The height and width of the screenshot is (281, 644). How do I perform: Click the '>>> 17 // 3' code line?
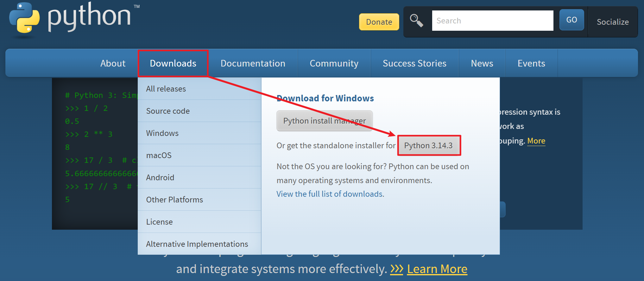pos(101,187)
